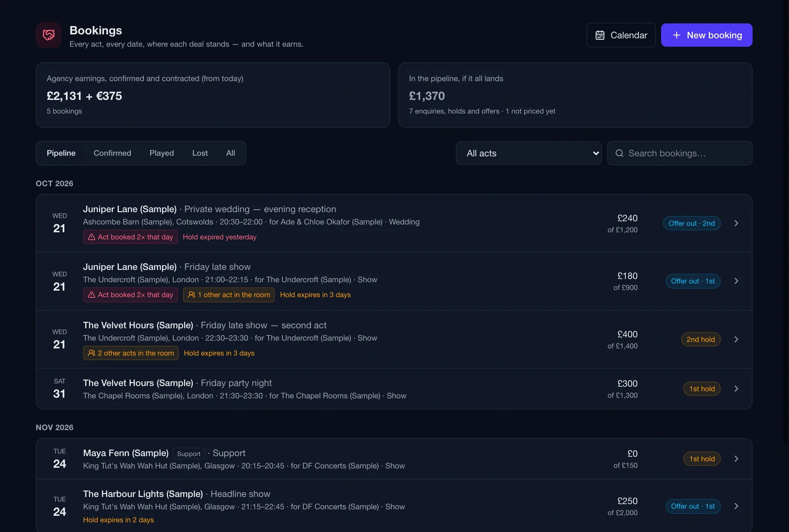Screen dimensions: 789x532
Task: Create a New booking
Action: tap(707, 35)
